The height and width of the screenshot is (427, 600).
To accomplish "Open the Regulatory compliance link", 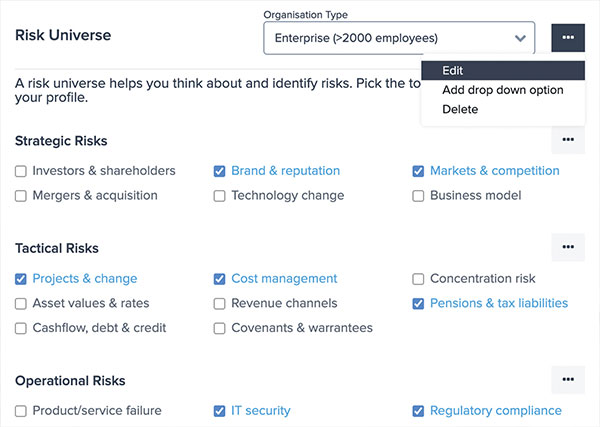I will [496, 411].
